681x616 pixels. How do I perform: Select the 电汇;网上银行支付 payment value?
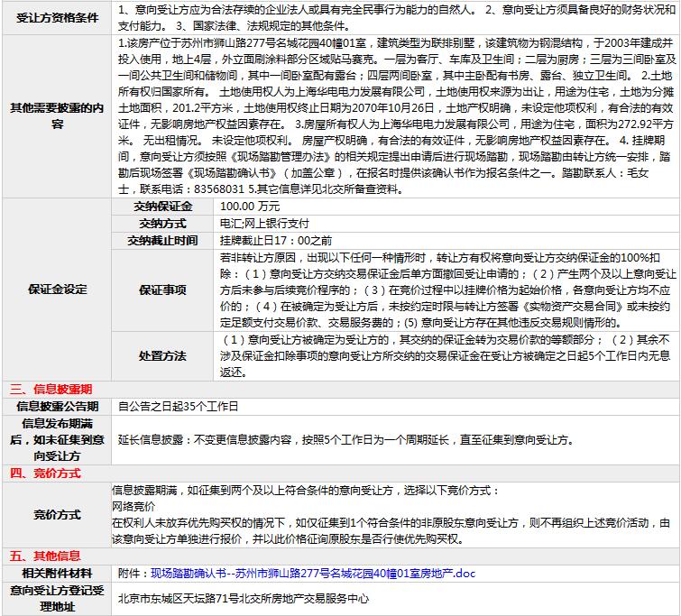click(x=264, y=224)
